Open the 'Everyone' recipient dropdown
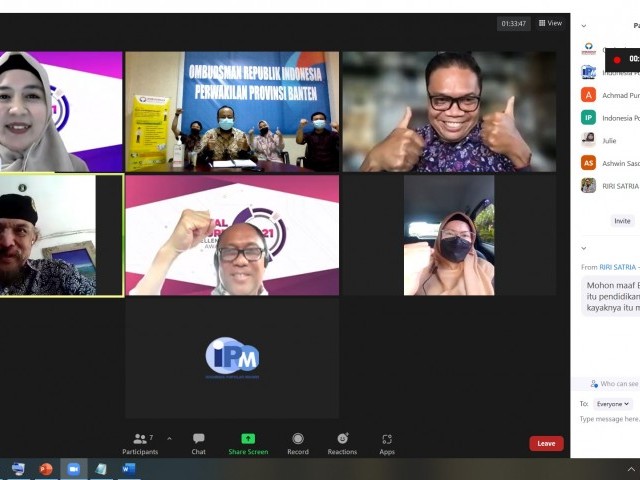This screenshot has width=640, height=480. tap(612, 404)
